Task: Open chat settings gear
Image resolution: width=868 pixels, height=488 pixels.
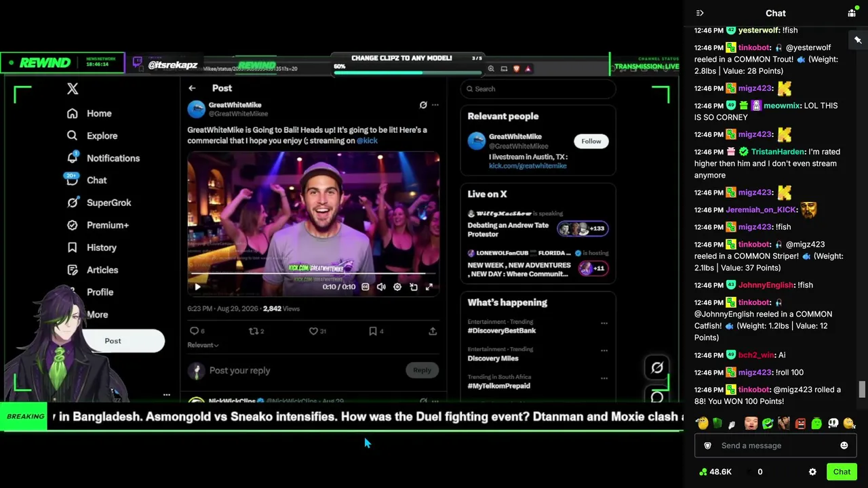Action: click(812, 472)
